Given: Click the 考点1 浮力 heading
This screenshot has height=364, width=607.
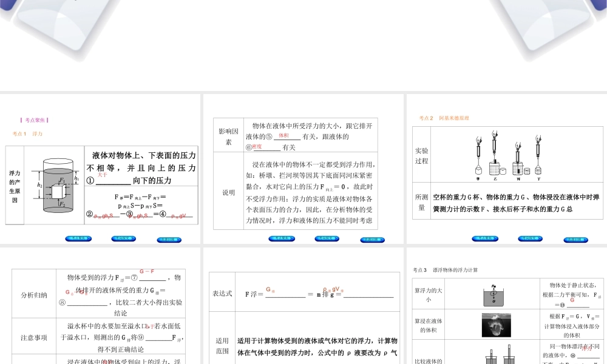Looking at the screenshot, I should (27, 134).
